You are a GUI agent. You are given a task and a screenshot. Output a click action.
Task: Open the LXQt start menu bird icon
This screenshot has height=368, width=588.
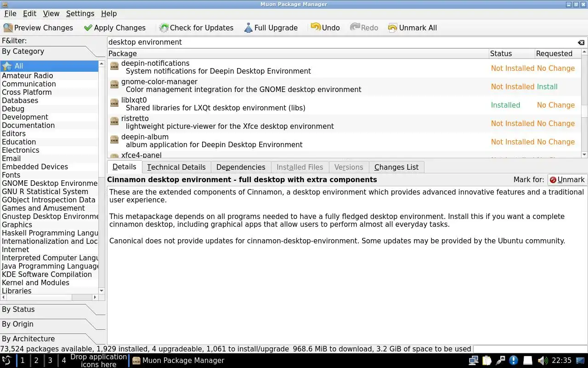click(x=7, y=360)
